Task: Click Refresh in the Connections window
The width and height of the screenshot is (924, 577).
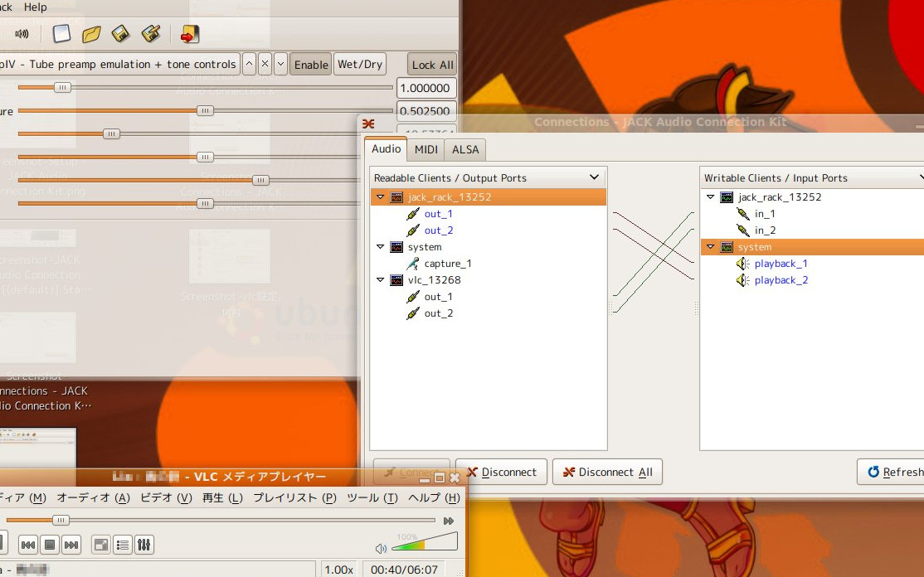Action: coord(897,472)
